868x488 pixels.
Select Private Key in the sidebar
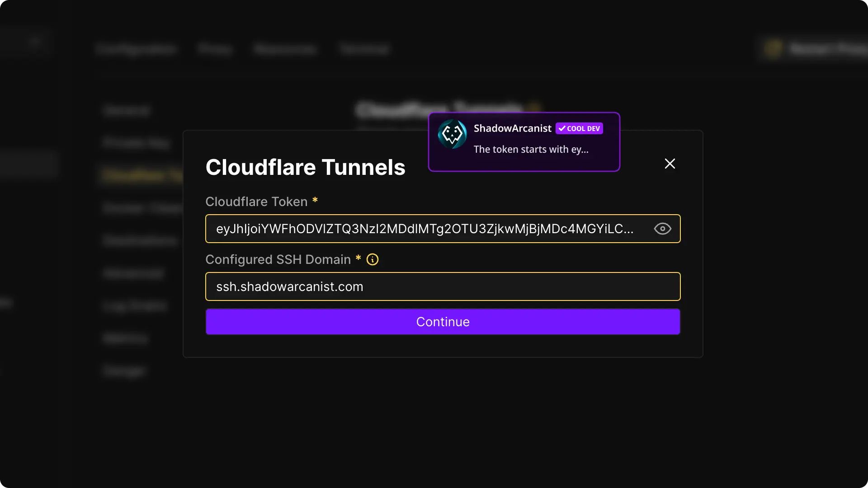(136, 143)
